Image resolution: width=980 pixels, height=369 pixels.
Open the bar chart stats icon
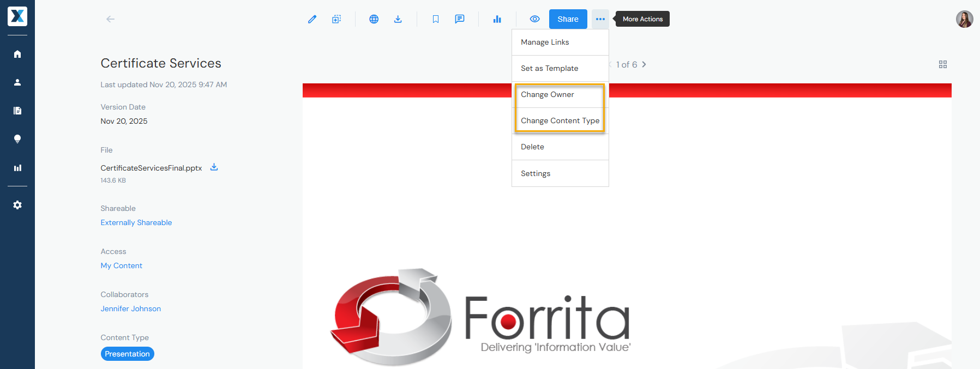click(x=497, y=19)
